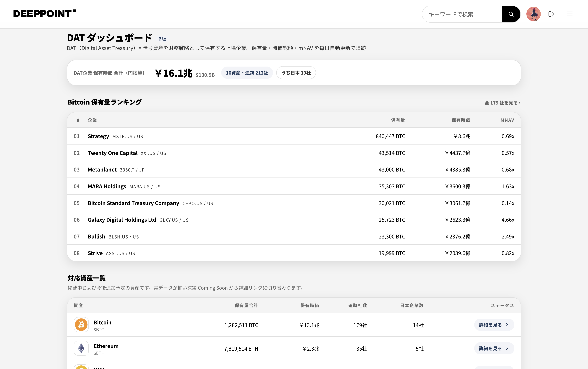Click the 43,514 BTC holding
Image resolution: width=588 pixels, height=369 pixels.
pos(392,153)
